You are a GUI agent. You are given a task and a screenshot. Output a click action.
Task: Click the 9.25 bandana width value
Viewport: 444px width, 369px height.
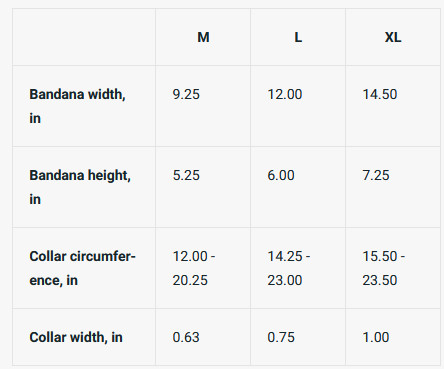pyautogui.click(x=186, y=94)
